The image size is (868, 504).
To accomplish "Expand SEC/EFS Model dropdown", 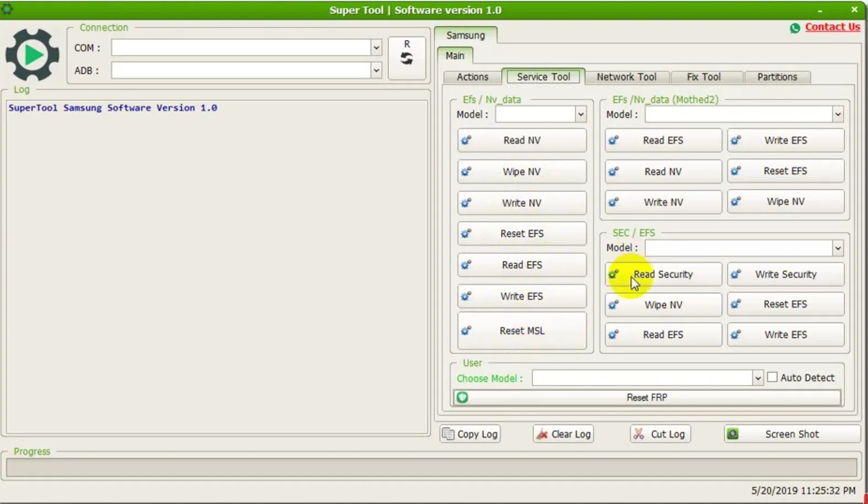I will click(838, 248).
